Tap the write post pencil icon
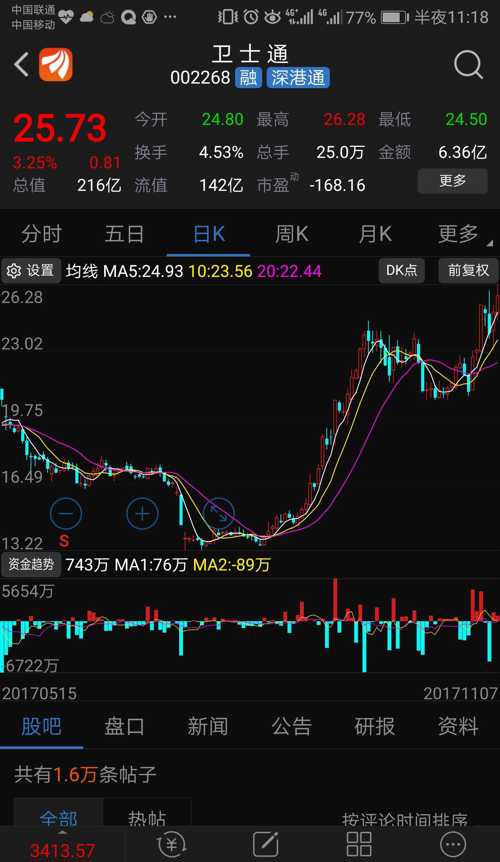Image resolution: width=500 pixels, height=862 pixels. tap(266, 843)
